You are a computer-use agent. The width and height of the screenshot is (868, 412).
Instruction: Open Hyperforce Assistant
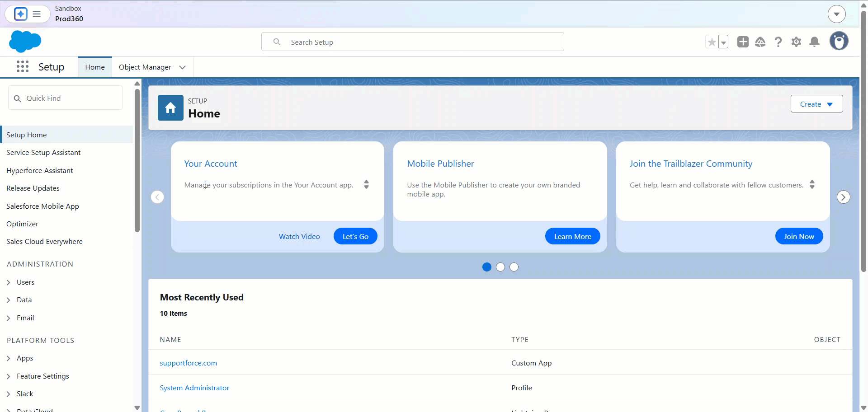coord(40,170)
